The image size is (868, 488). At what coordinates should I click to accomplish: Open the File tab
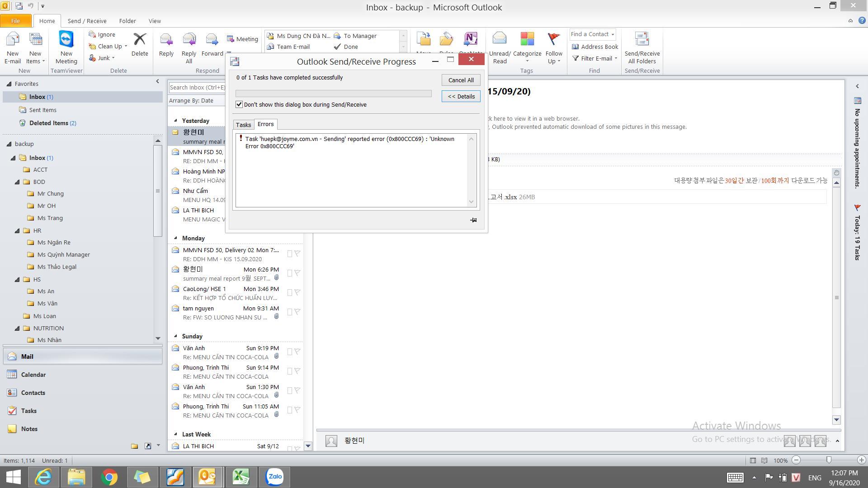click(x=15, y=21)
